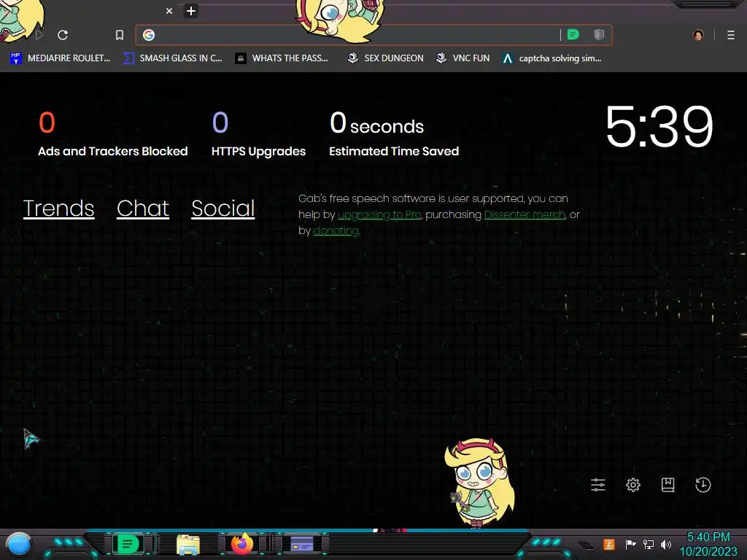Viewport: 747px width, 560px height.
Task: Click the HTTPS Upgrades counter
Action: click(258, 133)
